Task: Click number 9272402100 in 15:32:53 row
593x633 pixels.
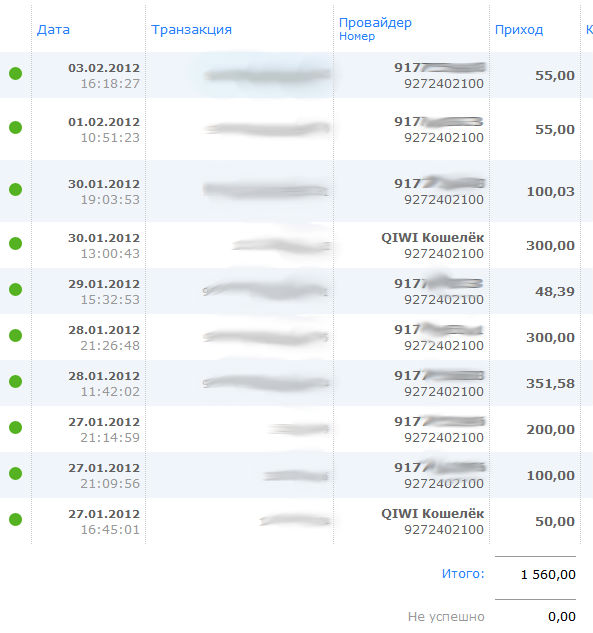Action: 444,300
